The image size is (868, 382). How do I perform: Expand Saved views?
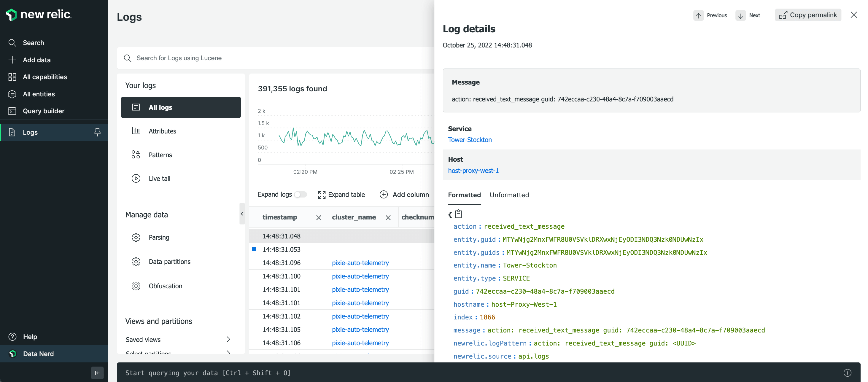pyautogui.click(x=179, y=340)
